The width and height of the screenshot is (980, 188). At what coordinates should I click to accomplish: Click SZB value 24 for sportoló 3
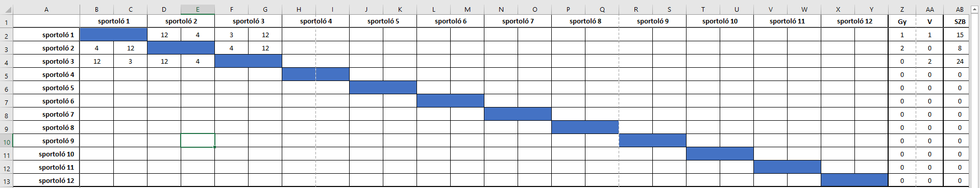coord(960,61)
